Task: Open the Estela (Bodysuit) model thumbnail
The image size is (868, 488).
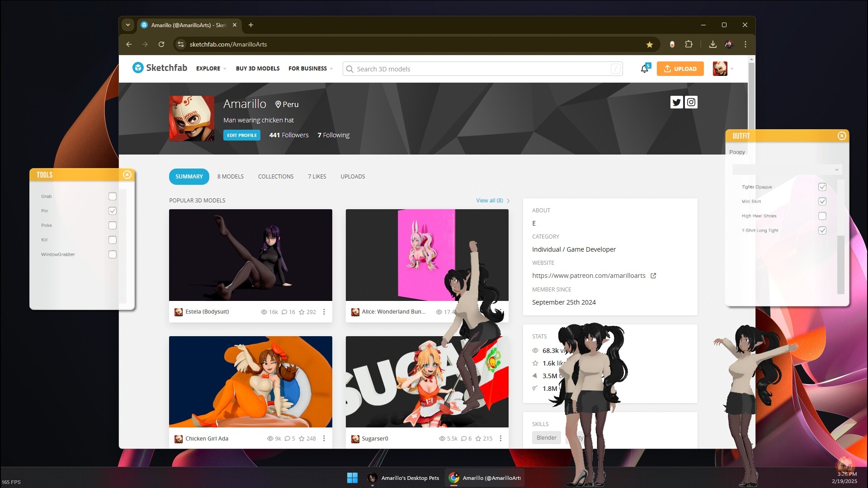Action: pos(250,255)
